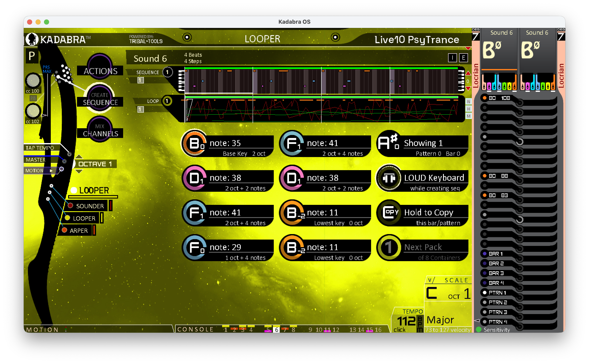Select console channel 1
The width and height of the screenshot is (589, 364).
point(226,330)
